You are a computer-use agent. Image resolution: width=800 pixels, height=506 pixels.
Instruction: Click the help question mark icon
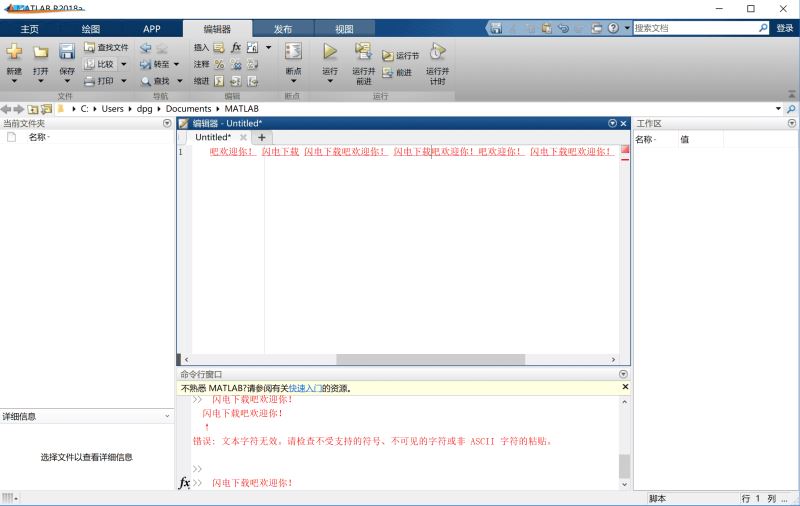[x=613, y=28]
